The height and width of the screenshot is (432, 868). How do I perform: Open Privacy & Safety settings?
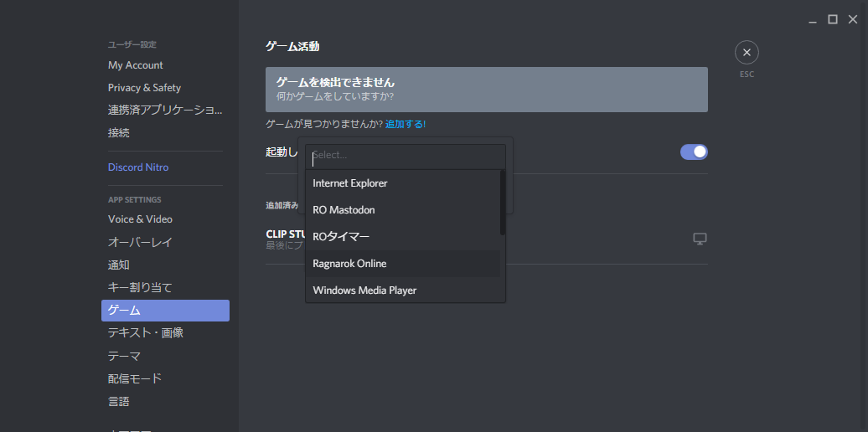pos(144,88)
